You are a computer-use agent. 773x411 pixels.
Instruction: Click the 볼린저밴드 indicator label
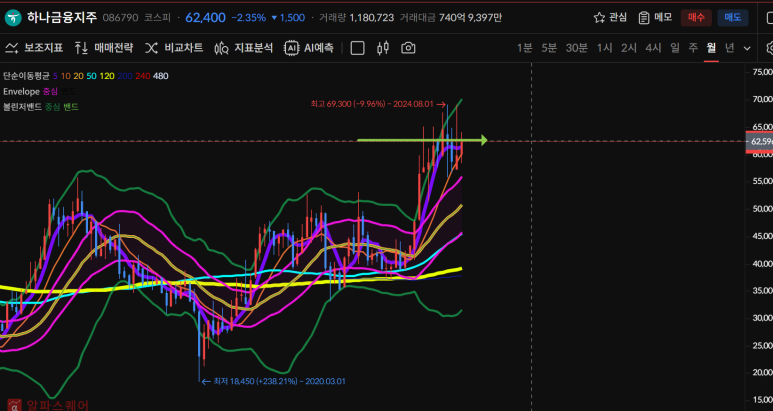22,106
